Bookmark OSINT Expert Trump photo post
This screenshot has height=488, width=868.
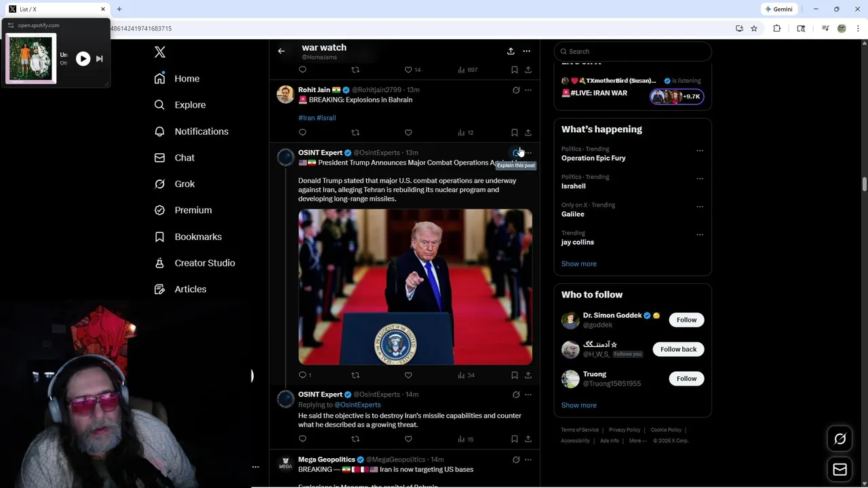point(514,375)
